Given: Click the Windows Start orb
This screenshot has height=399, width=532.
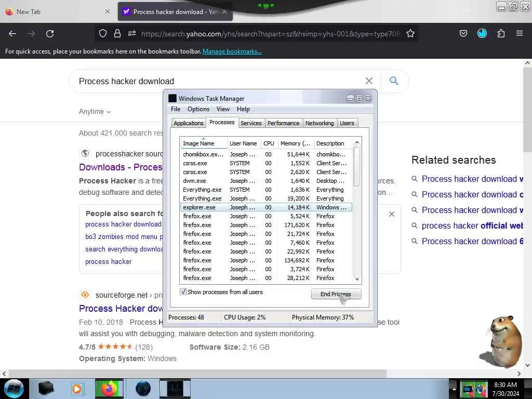Looking at the screenshot, I should [14, 389].
